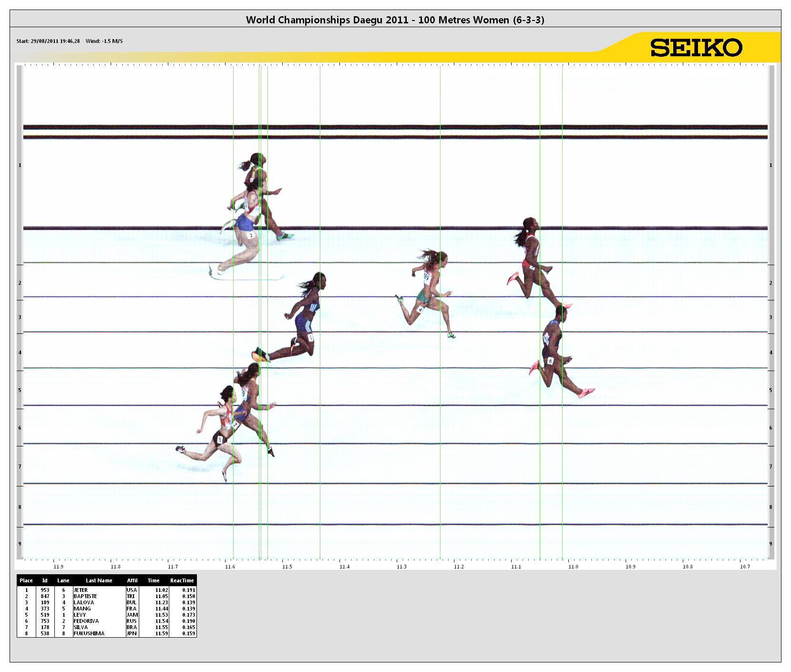Click the Wind -1.5 M/S reading
Screen dimensions: 791x672
pos(104,41)
